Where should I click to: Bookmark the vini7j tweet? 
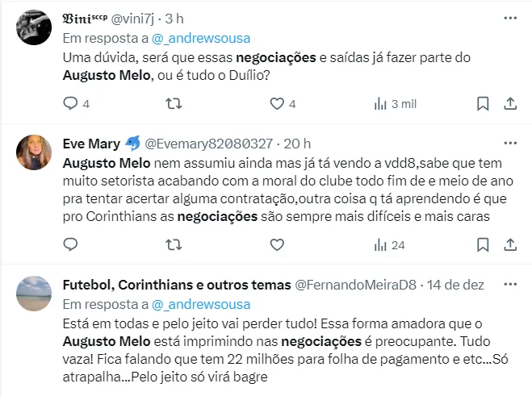tap(482, 103)
